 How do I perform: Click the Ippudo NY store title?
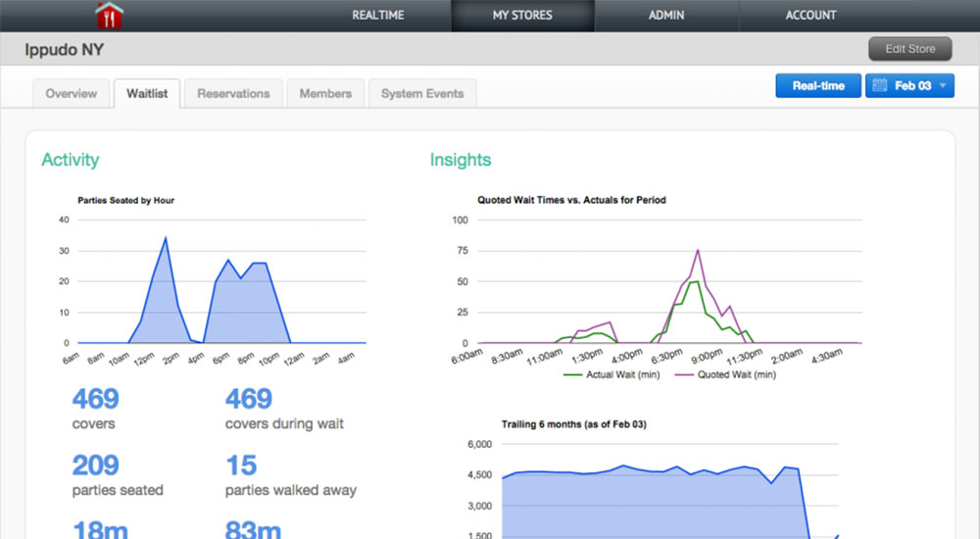(65, 49)
